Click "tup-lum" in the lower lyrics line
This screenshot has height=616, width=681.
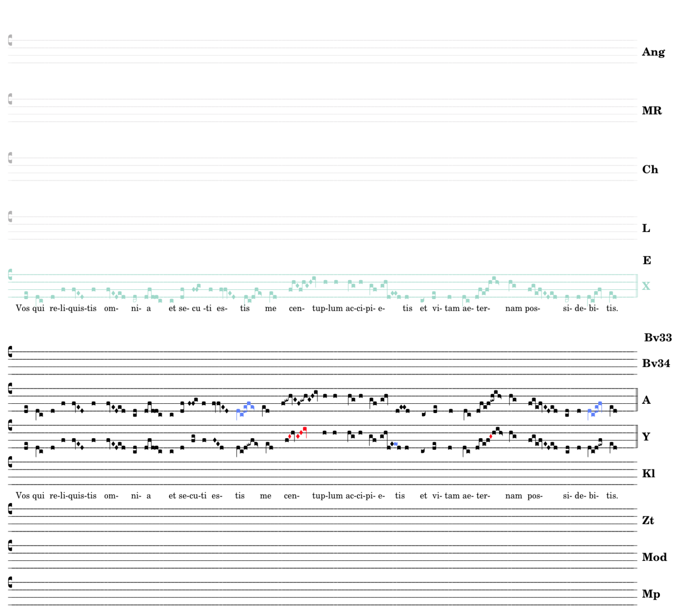point(327,496)
